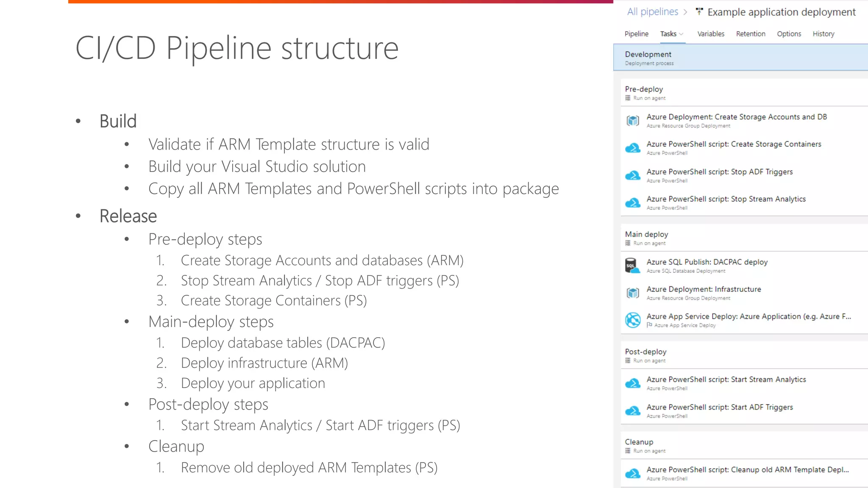Select task Create Storage Accounts and DB
Screen dimensions: 868x488
(x=744, y=121)
